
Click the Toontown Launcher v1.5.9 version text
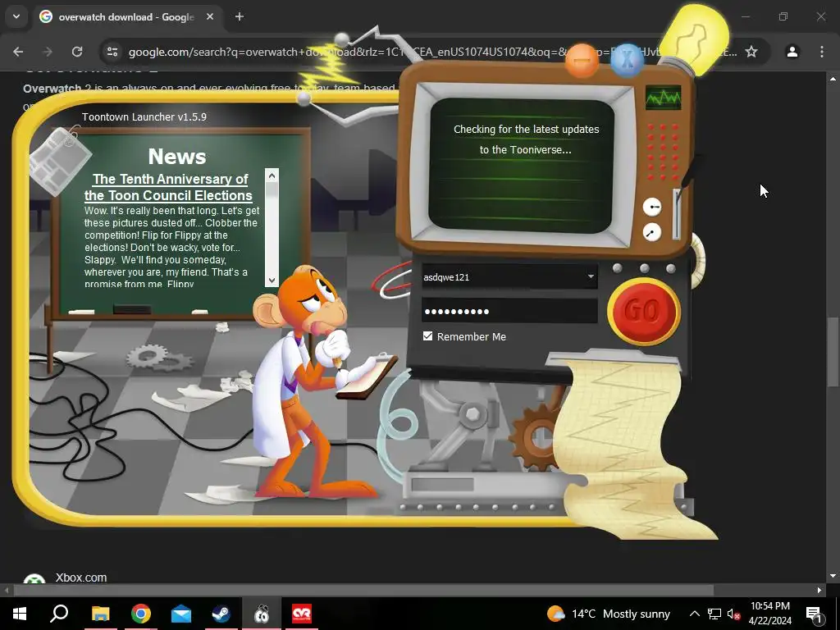pyautogui.click(x=144, y=116)
